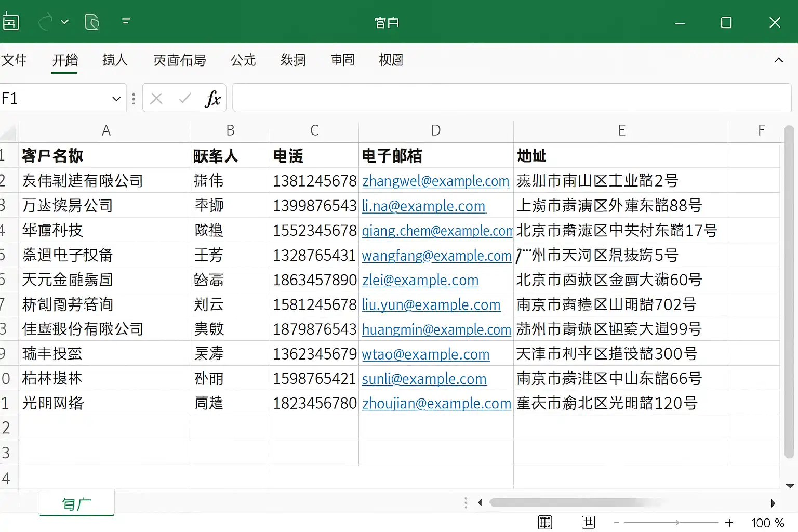Open the Customize Quick Access Toolbar icon
The image size is (798, 532).
pyautogui.click(x=126, y=22)
